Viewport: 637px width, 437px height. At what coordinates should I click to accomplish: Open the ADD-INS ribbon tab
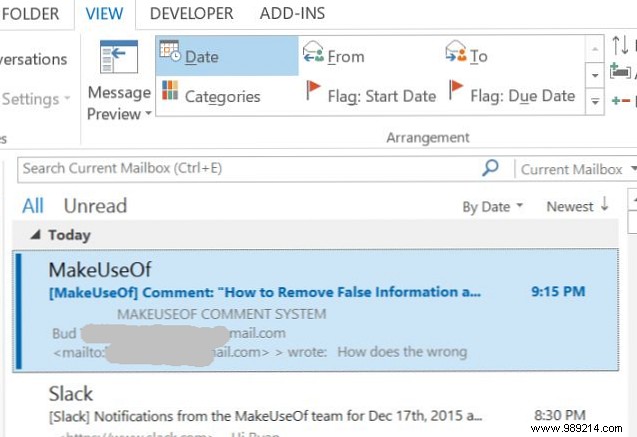pyautogui.click(x=292, y=13)
